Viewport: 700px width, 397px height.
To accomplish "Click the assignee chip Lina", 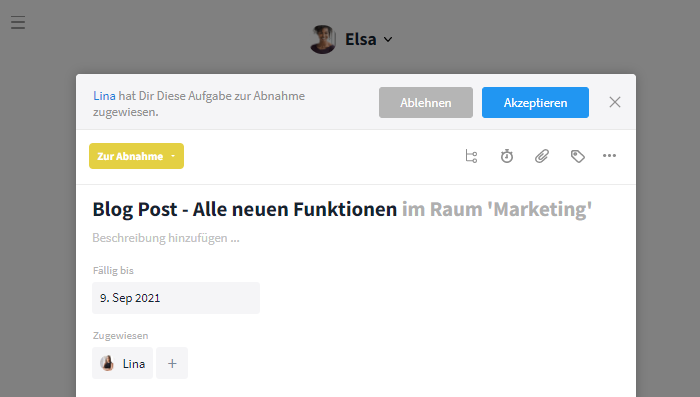I will click(122, 363).
